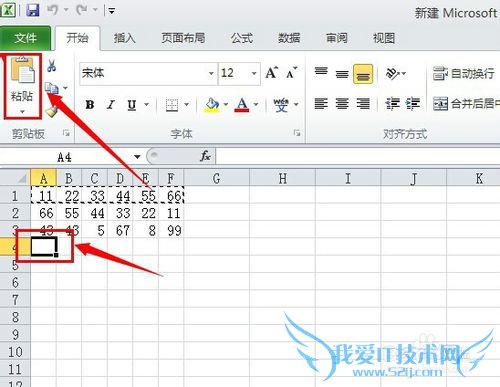The height and width of the screenshot is (387, 500).
Task: Toggle bold formatting
Action: coord(90,105)
